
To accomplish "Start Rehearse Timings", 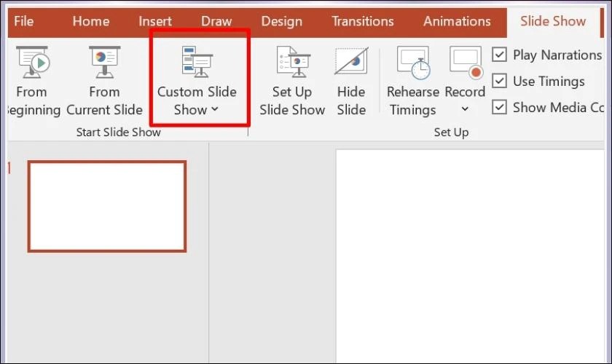I will (x=413, y=81).
